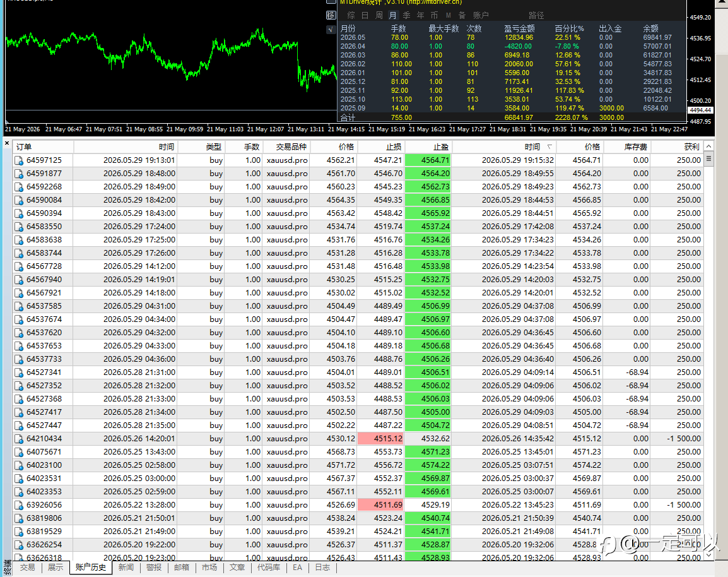Switch statistics to 周 weekly view
Screen dimensions: 728x577
(379, 15)
